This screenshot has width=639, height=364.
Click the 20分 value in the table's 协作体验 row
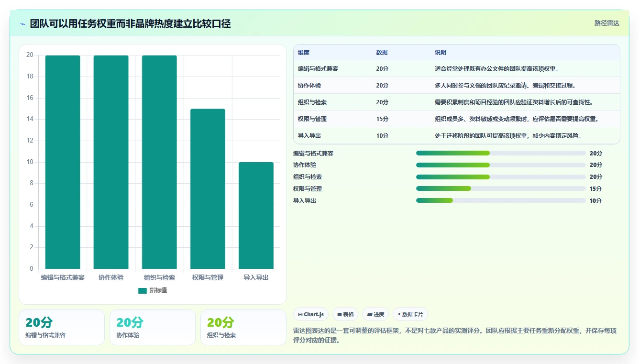click(382, 86)
